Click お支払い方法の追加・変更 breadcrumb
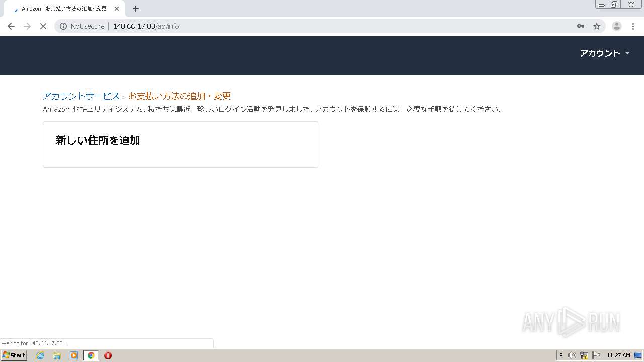Screen dimensions: 644x362 180,96
